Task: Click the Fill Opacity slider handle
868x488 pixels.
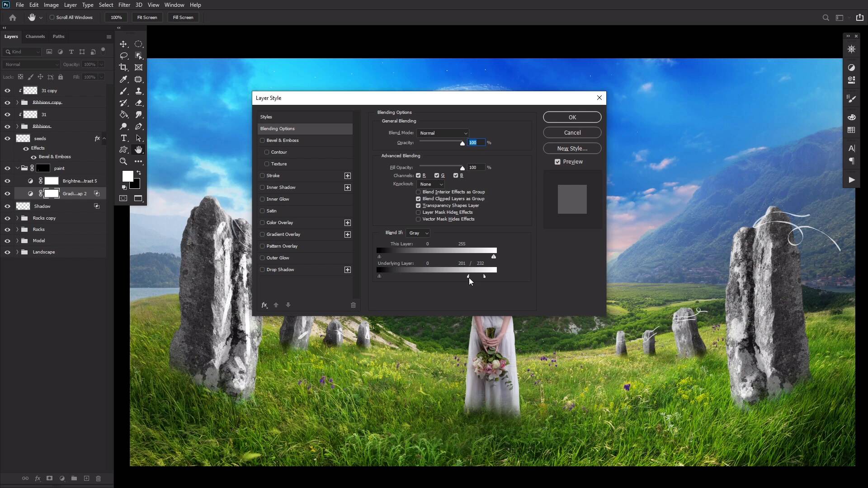Action: point(462,168)
